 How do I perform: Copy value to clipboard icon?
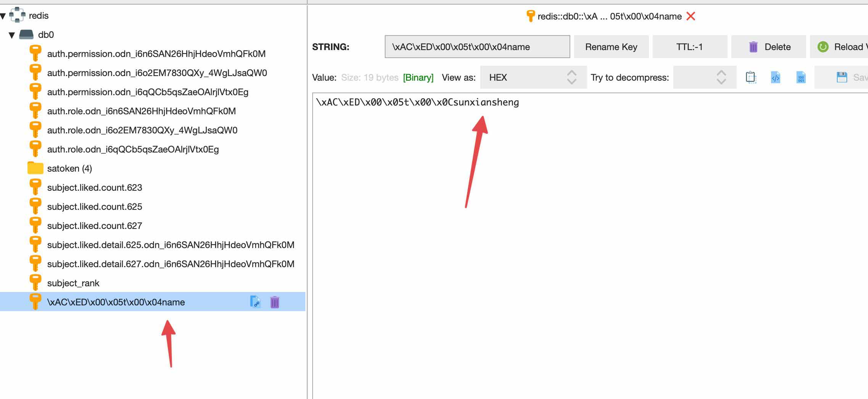(x=751, y=78)
